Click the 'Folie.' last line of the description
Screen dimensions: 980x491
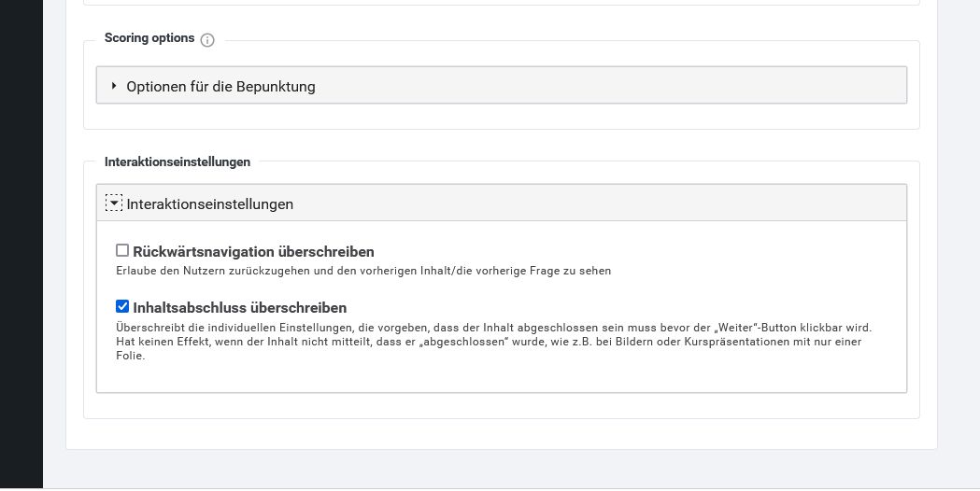coord(130,356)
